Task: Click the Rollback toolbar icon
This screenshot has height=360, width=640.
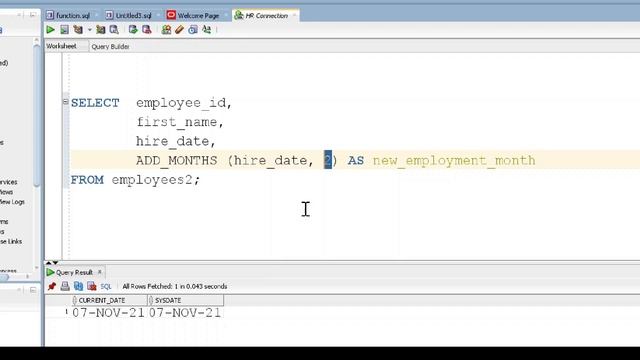Action: (146, 29)
